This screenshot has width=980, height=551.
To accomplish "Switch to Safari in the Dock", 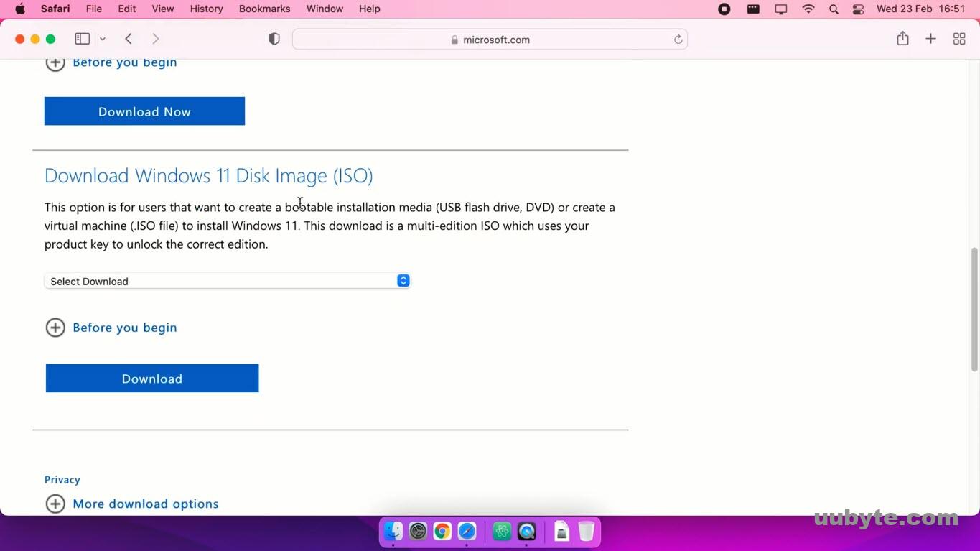I will [x=467, y=532].
